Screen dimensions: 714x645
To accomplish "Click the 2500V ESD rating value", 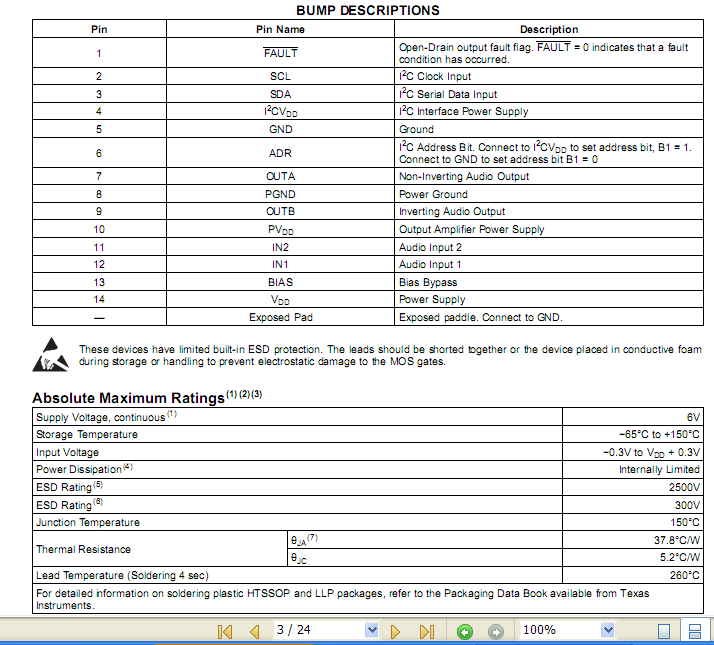I will point(684,487).
